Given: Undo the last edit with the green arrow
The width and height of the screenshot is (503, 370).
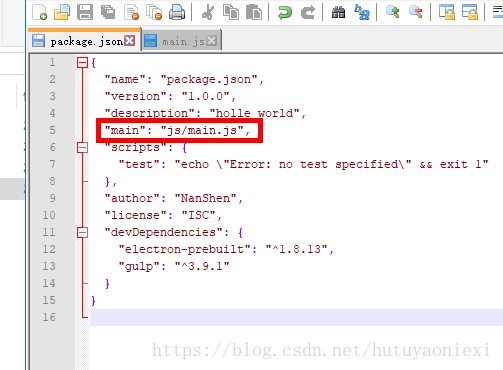Looking at the screenshot, I should tap(284, 12).
